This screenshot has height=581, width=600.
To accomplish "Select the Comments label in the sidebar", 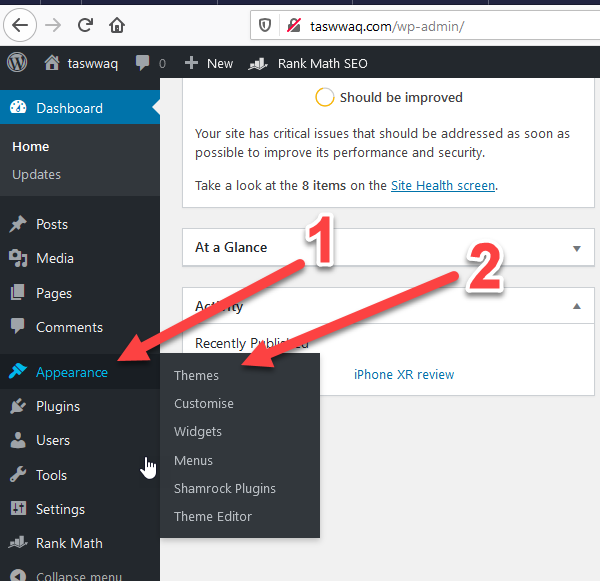I will click(69, 327).
